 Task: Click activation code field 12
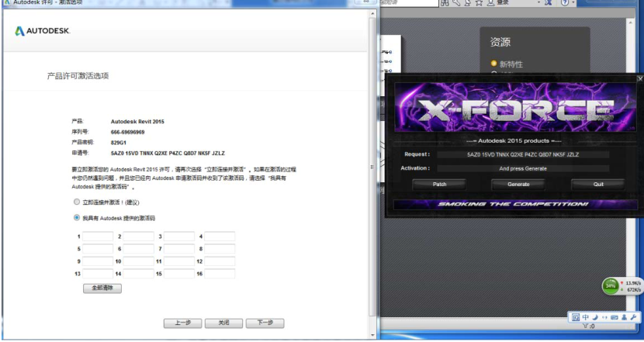click(220, 261)
